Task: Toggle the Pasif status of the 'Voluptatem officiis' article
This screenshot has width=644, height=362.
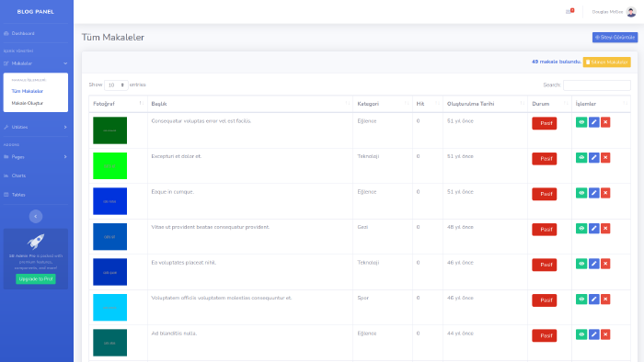Action: tap(545, 300)
